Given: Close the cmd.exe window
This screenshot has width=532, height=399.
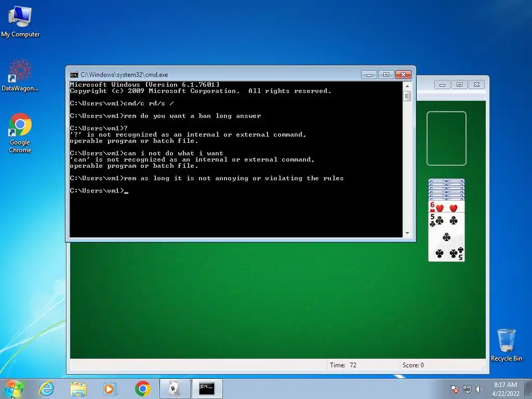Looking at the screenshot, I should pos(403,75).
